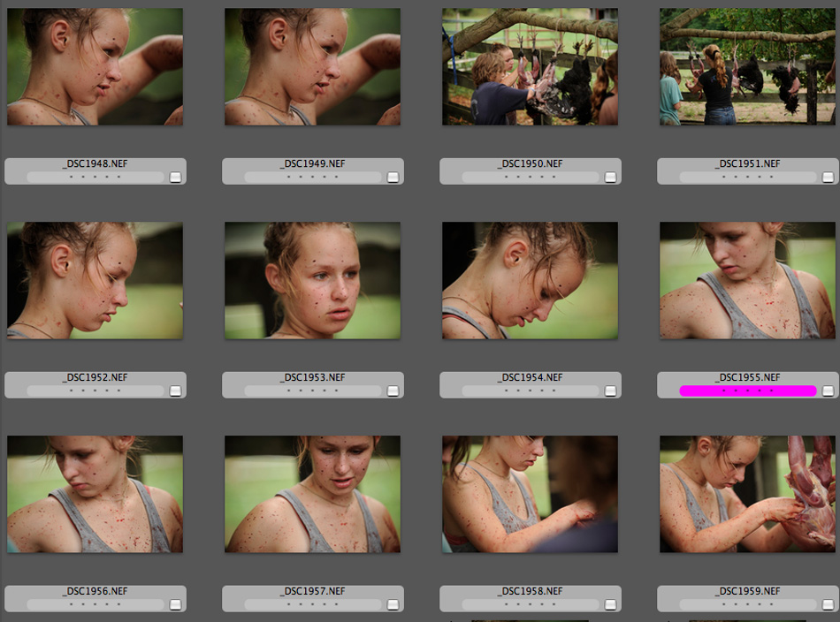Tick the selection checkbox for _DSC1949.NEF
840x622 pixels.
393,178
